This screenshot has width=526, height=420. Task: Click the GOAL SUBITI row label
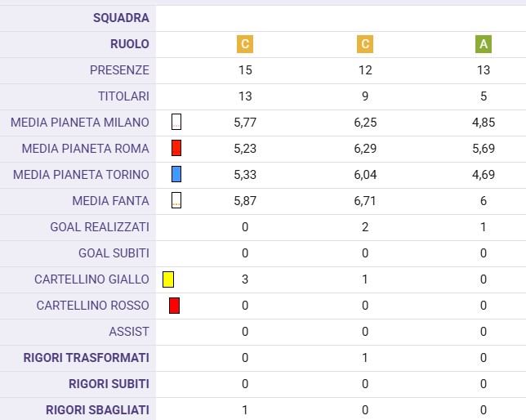click(114, 253)
